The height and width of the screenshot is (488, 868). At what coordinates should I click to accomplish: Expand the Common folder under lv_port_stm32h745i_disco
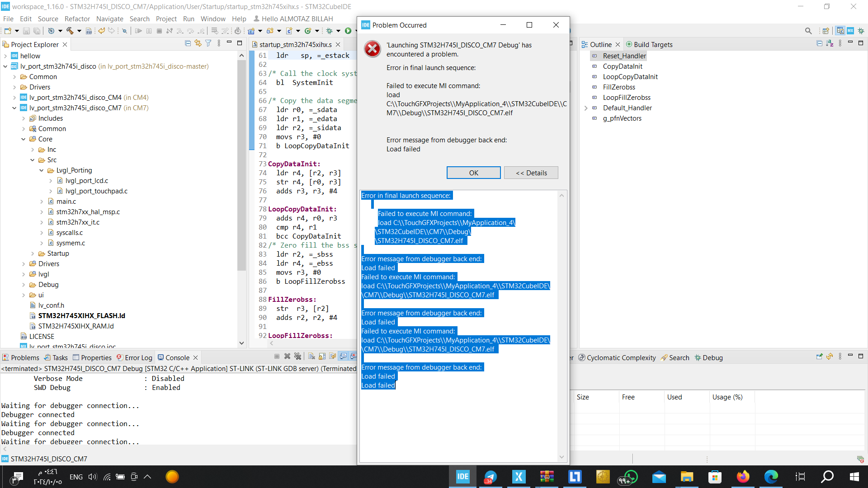(15, 77)
